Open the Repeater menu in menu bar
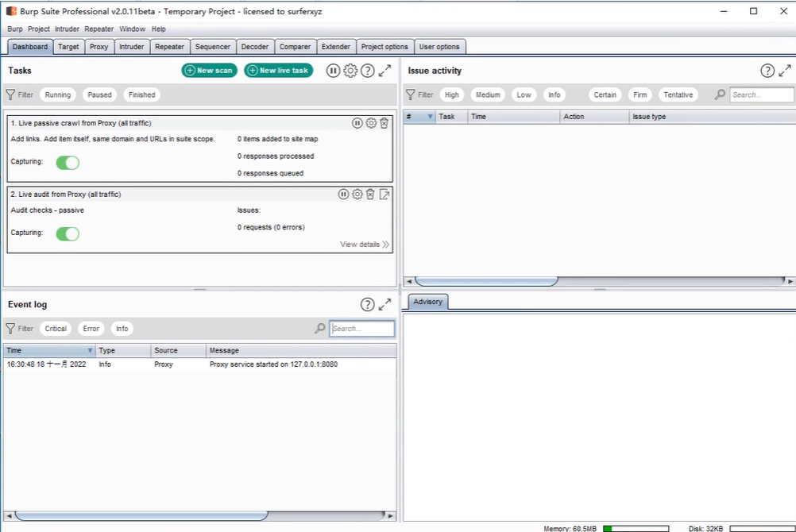Image resolution: width=796 pixels, height=532 pixels. pos(99,29)
